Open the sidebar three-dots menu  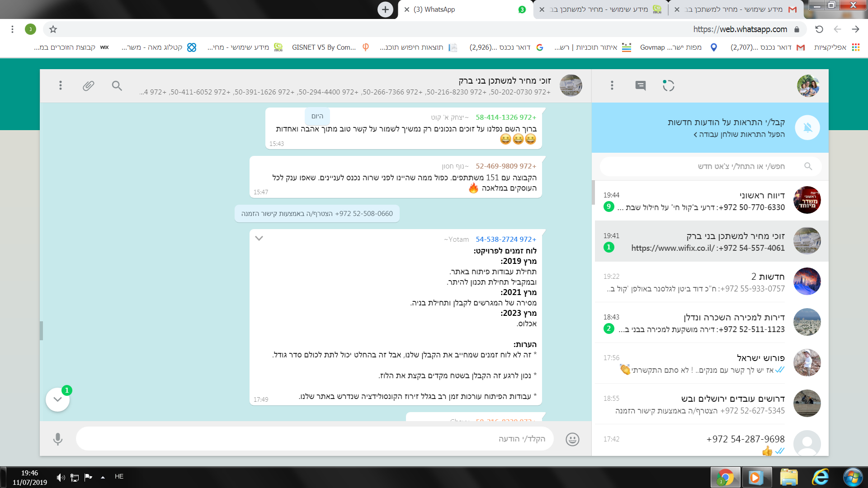612,85
